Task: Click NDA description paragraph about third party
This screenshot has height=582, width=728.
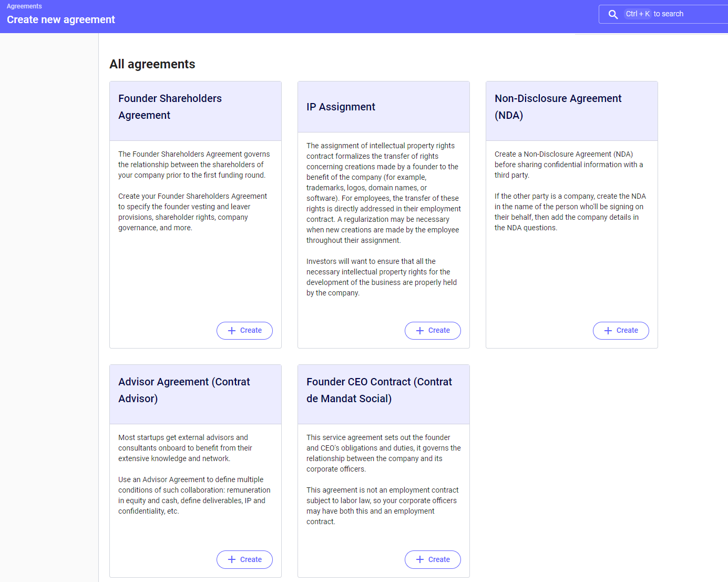Action: [568, 165]
